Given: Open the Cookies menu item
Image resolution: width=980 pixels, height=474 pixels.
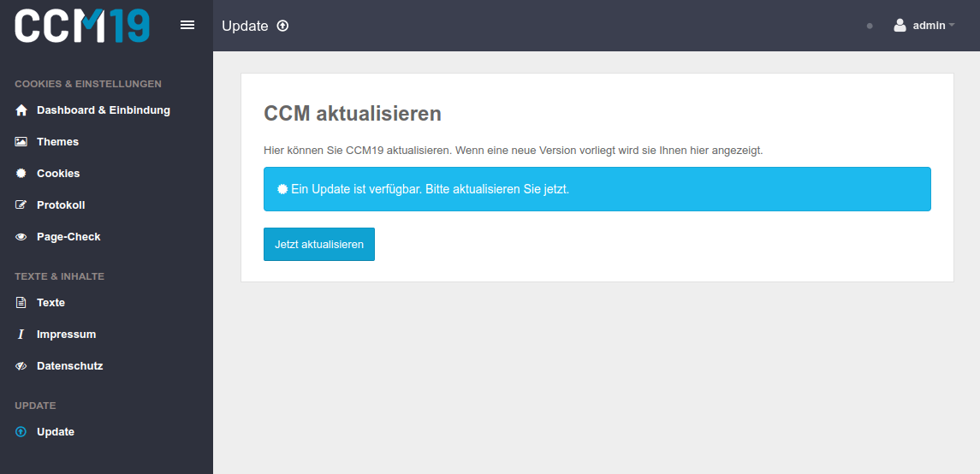Looking at the screenshot, I should (x=58, y=174).
